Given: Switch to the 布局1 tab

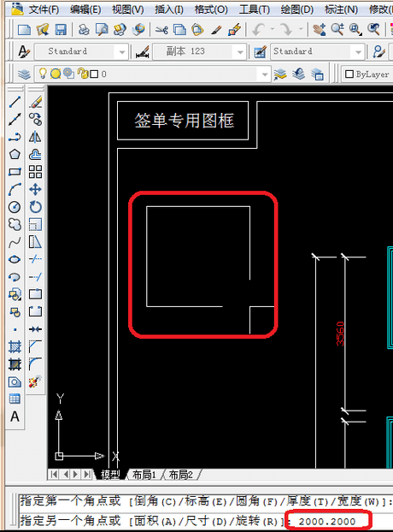Looking at the screenshot, I should pyautogui.click(x=144, y=475).
